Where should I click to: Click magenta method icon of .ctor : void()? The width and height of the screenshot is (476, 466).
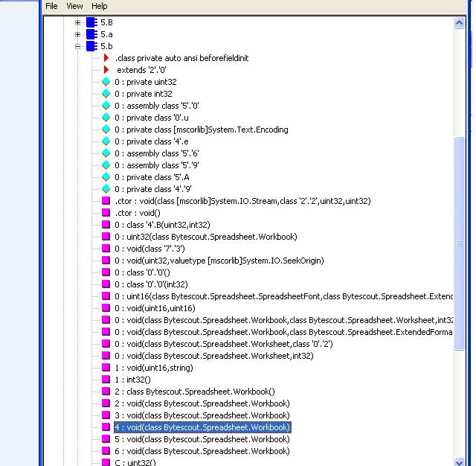click(x=106, y=213)
